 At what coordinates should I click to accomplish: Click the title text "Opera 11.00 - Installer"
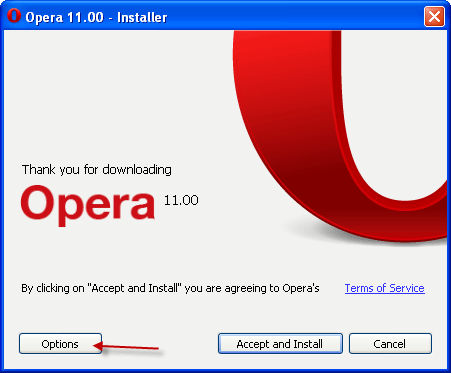tap(96, 17)
